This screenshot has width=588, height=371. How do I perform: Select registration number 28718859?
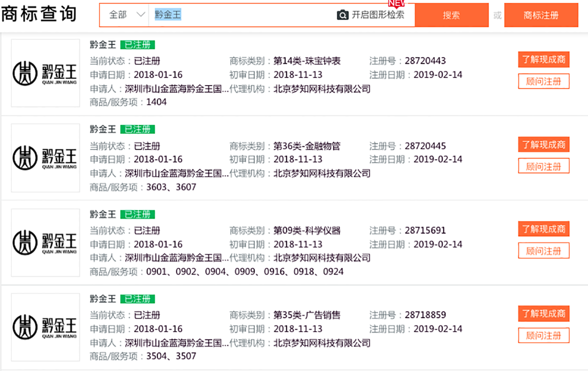click(x=425, y=315)
